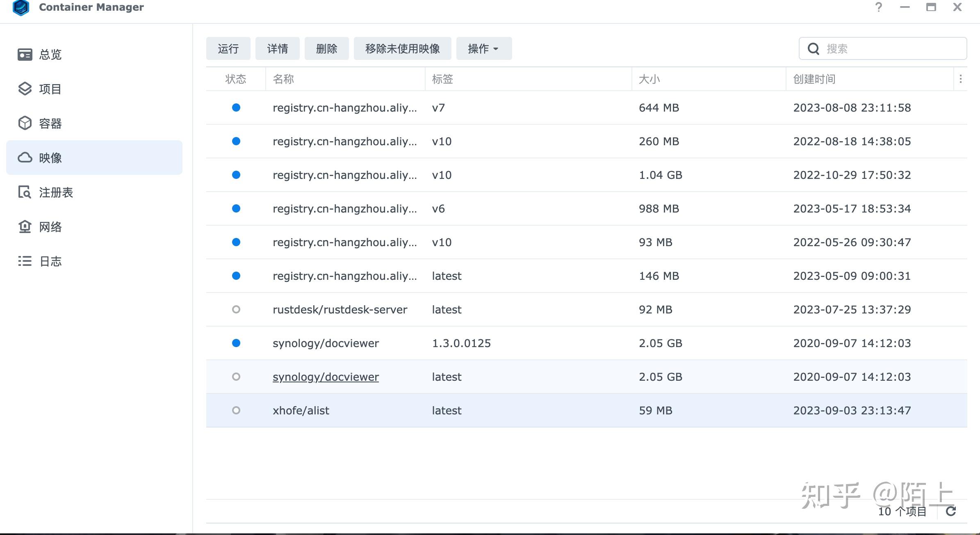
Task: Refresh the image list
Action: pyautogui.click(x=951, y=511)
